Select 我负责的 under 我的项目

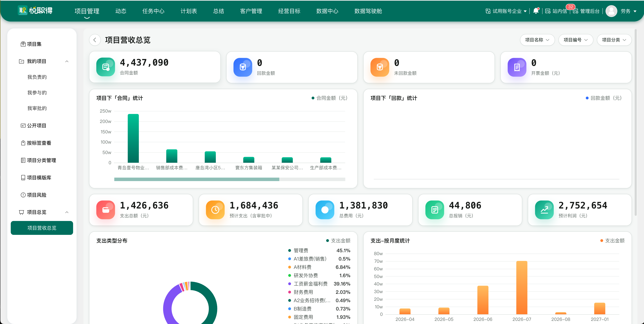(x=37, y=77)
